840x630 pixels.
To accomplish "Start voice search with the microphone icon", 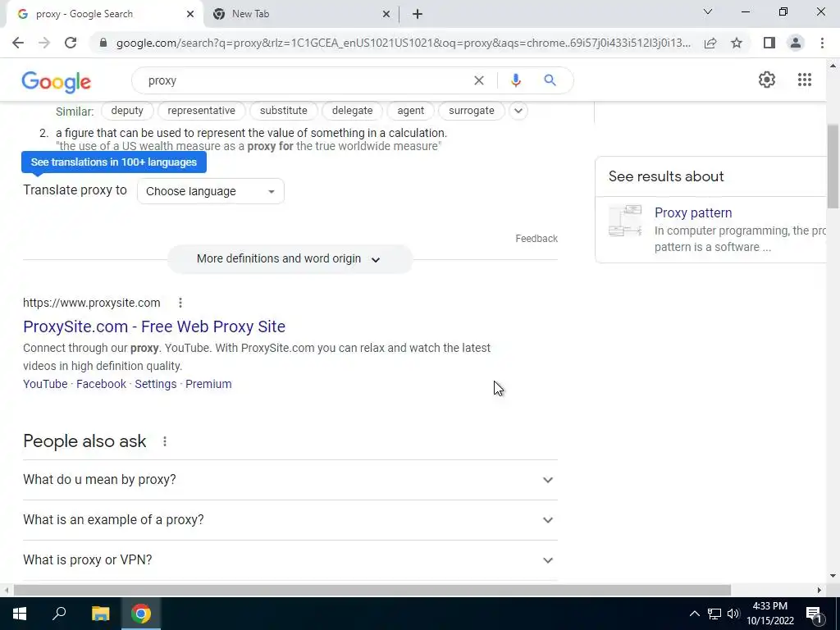I will click(515, 80).
